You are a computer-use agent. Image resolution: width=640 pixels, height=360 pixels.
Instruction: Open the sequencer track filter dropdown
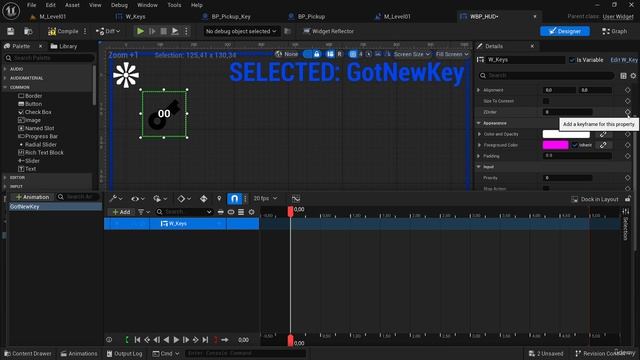[x=144, y=212]
